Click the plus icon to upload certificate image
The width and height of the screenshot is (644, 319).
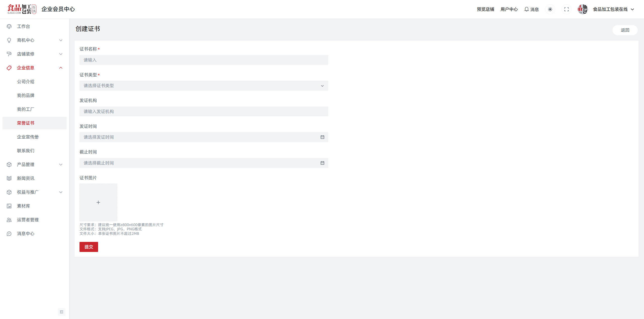pyautogui.click(x=98, y=202)
